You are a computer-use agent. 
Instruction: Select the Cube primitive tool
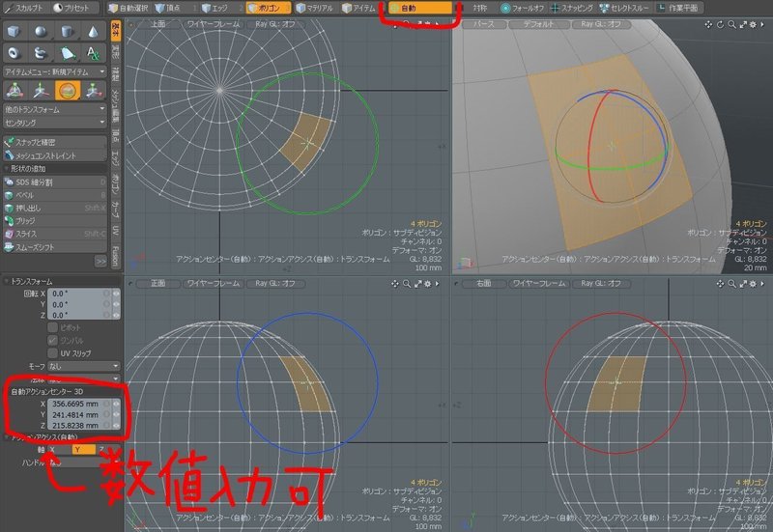tap(14, 31)
